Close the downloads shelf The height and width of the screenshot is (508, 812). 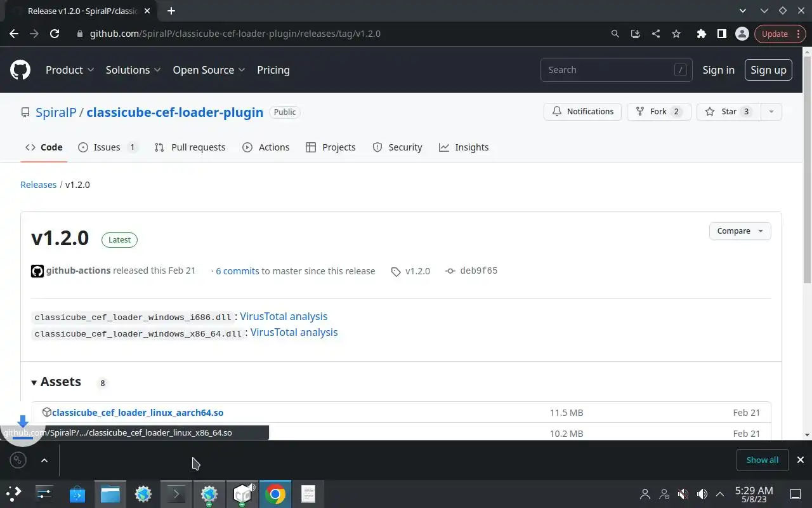[x=801, y=460]
